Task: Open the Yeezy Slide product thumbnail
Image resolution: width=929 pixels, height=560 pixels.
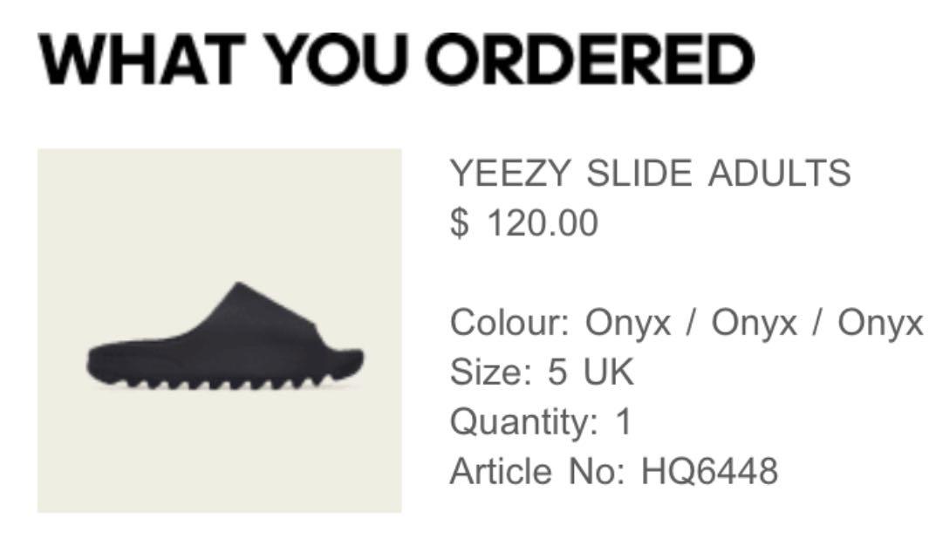Action: [219, 330]
